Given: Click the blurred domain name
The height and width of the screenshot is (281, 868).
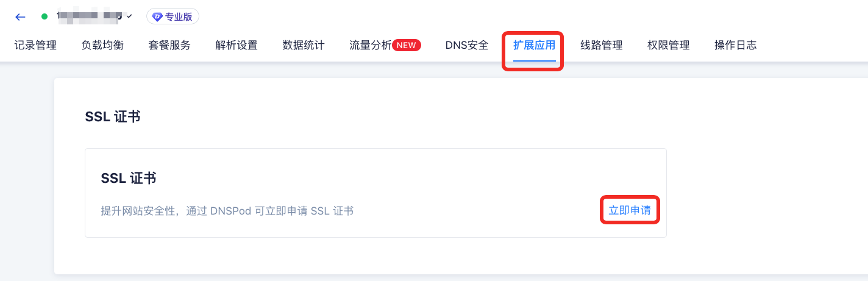Looking at the screenshot, I should [x=90, y=16].
